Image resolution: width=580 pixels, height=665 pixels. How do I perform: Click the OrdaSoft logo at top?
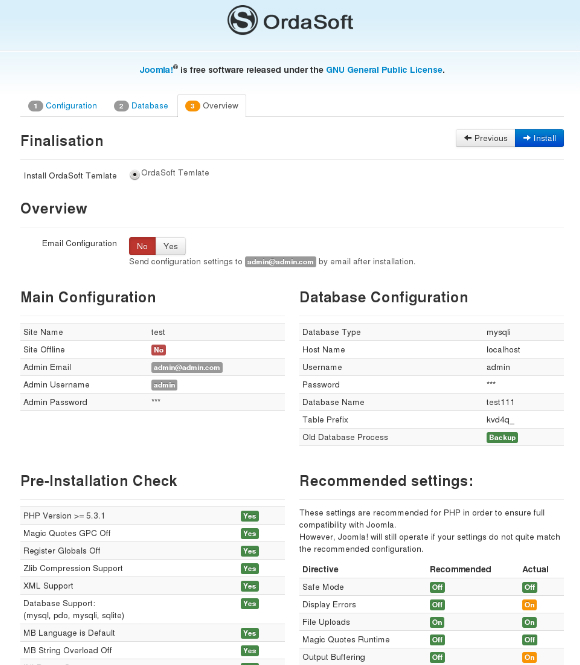(x=290, y=20)
